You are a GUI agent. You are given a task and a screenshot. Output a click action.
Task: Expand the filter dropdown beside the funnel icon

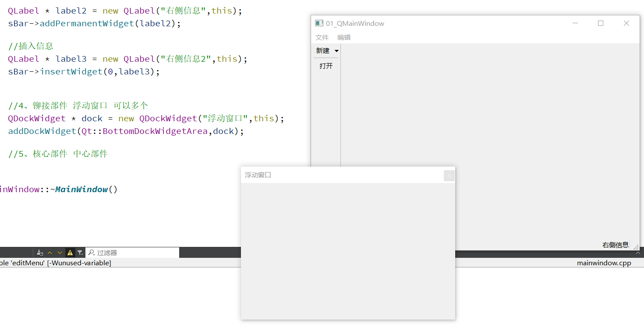(83, 254)
